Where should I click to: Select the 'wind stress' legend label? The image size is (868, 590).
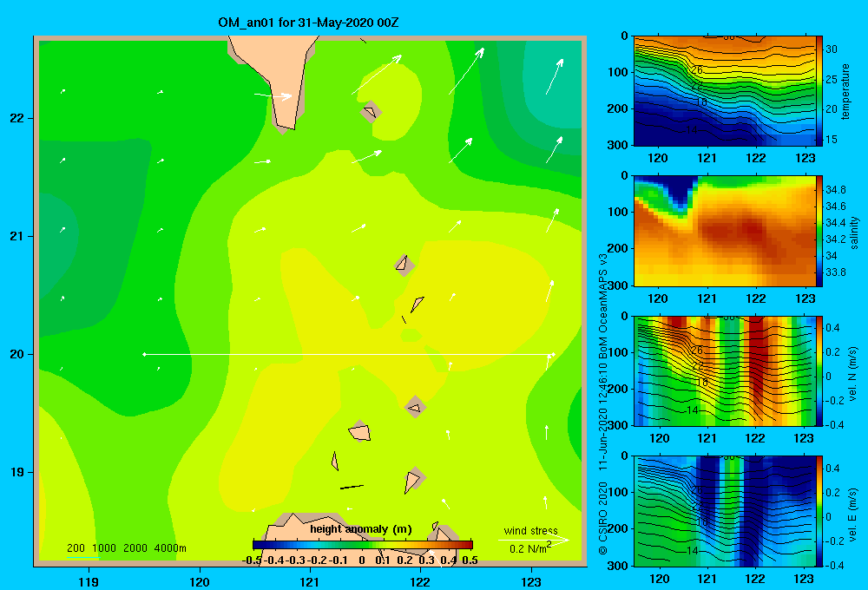tap(530, 530)
